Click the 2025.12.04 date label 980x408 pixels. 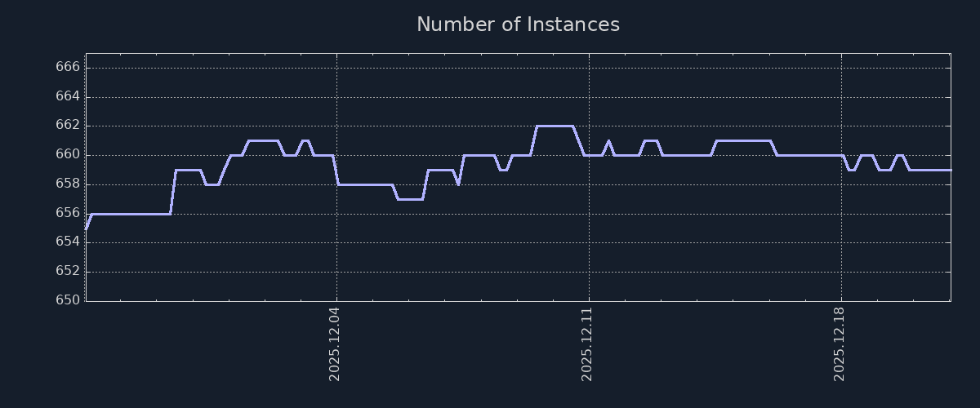coord(335,344)
